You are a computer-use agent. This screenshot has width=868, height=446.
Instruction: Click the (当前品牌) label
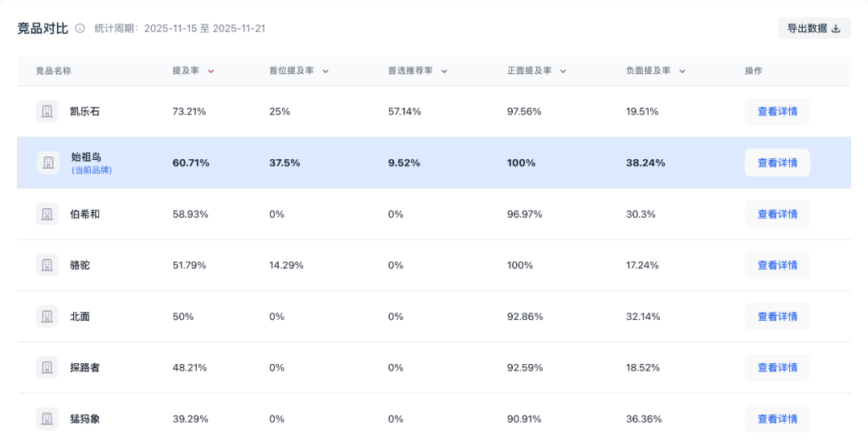[x=92, y=170]
